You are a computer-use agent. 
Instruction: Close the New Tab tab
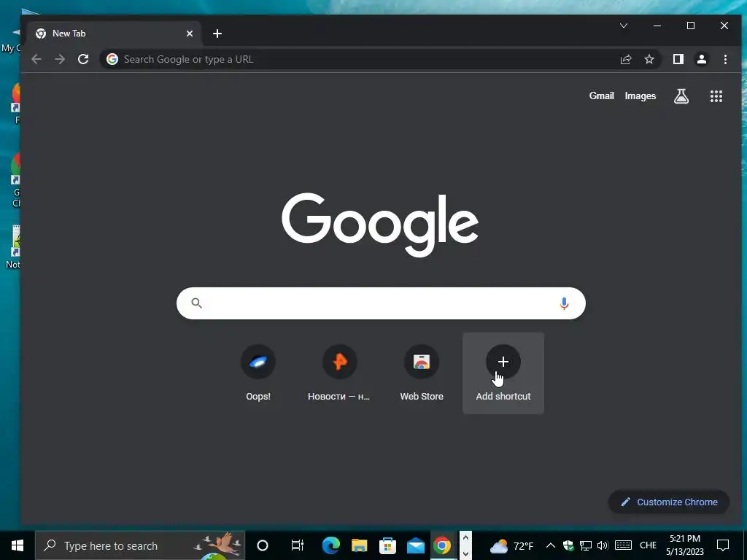(x=190, y=34)
